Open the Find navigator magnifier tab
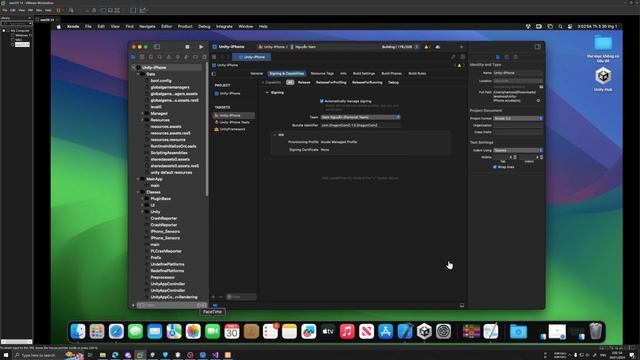The image size is (640, 360). coord(160,57)
